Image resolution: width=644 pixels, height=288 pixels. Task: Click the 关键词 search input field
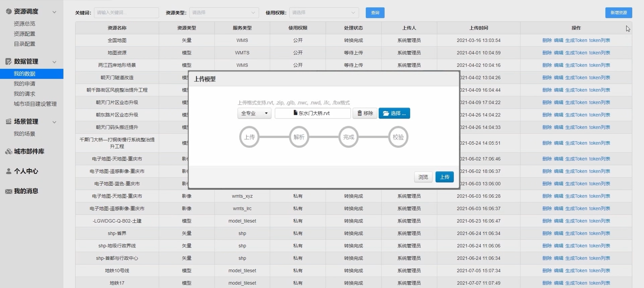(126, 13)
